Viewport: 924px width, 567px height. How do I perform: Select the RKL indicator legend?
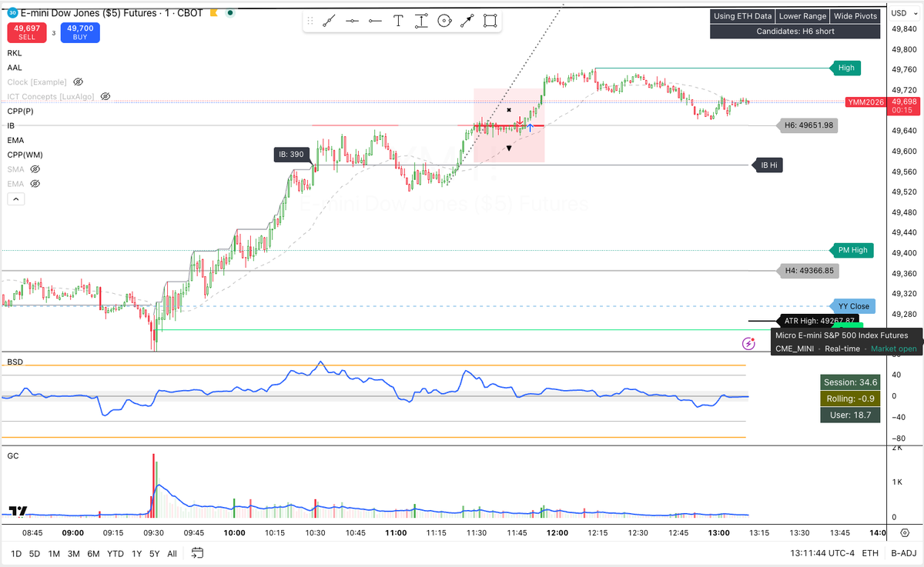point(15,53)
